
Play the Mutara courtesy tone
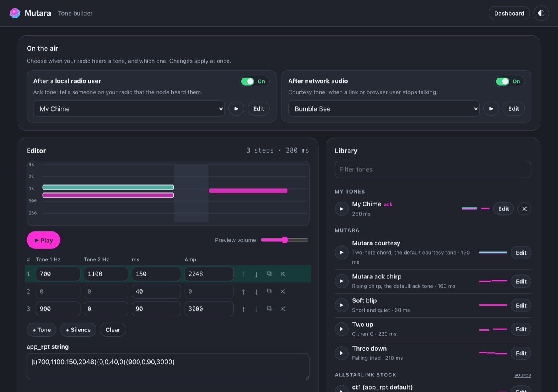click(x=342, y=253)
